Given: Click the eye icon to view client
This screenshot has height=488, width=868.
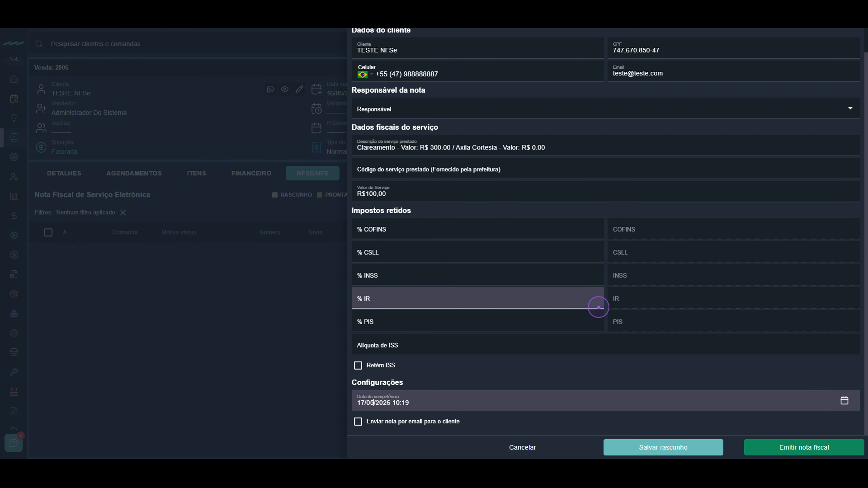Looking at the screenshot, I should [x=285, y=89].
